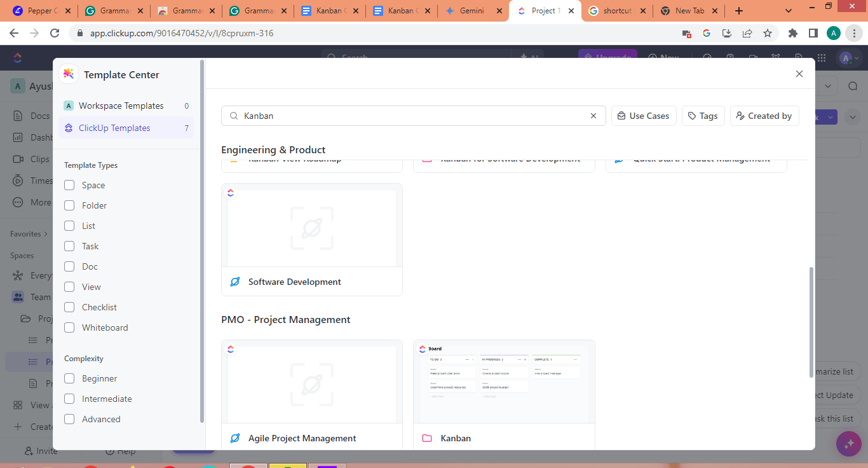Tick the Whiteboard template type checkbox
868x468 pixels.
click(x=69, y=327)
